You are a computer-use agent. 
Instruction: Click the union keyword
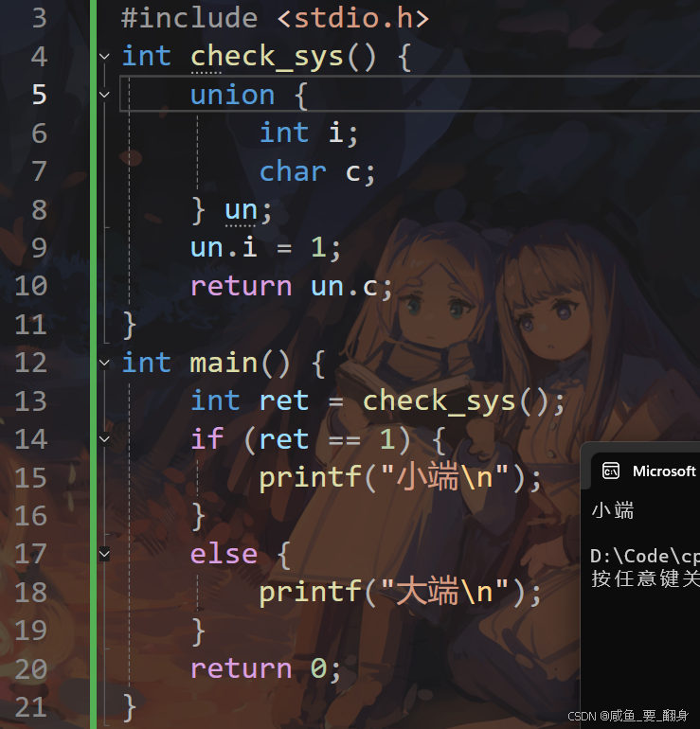[x=233, y=95]
